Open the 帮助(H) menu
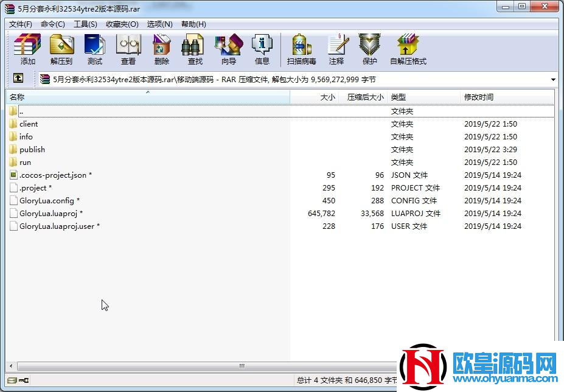Viewport: 564px width, 392px height. point(193,24)
